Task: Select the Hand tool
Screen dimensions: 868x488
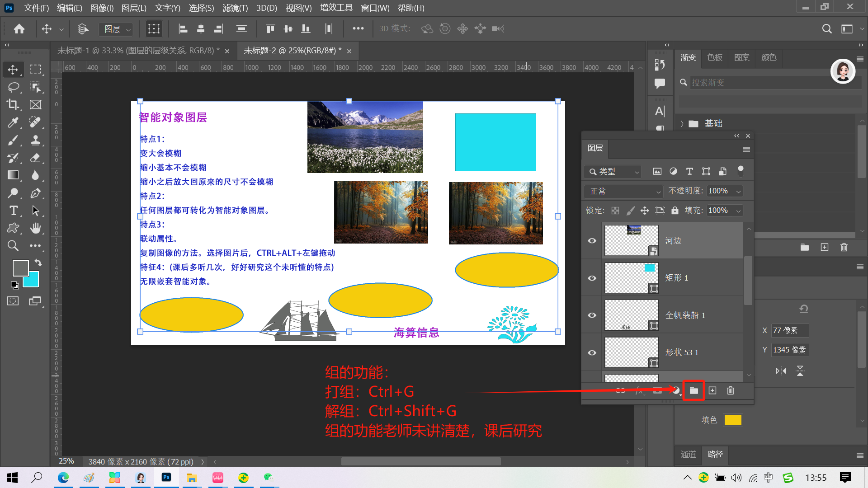Action: [x=35, y=228]
